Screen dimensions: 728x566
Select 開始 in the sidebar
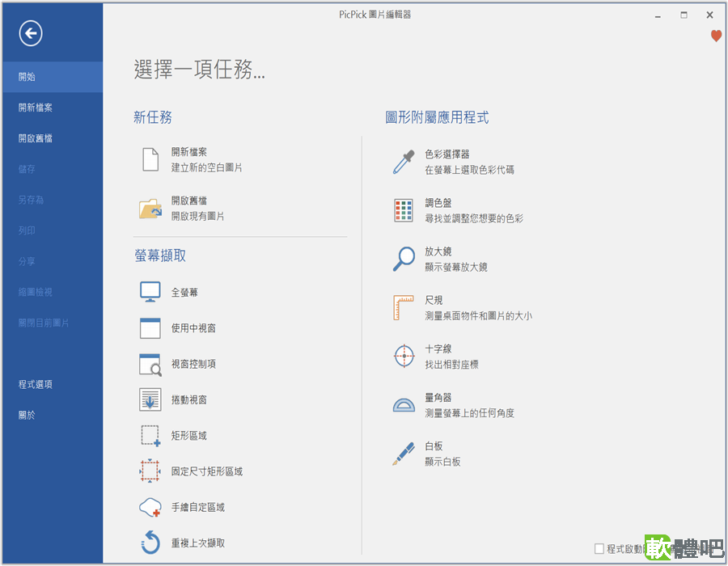(53, 77)
